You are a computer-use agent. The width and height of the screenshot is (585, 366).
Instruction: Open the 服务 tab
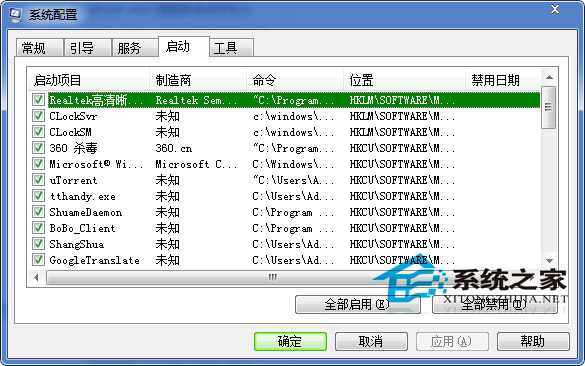click(135, 48)
